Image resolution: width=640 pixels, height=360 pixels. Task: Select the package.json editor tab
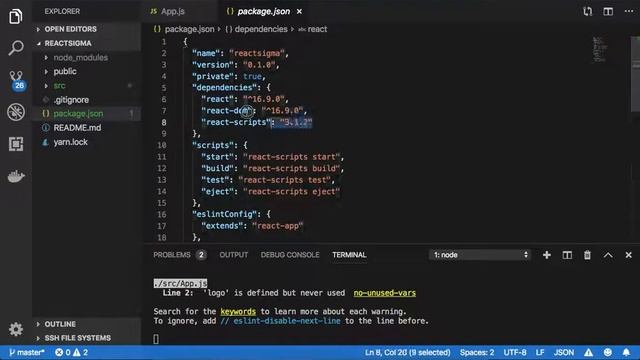click(263, 11)
